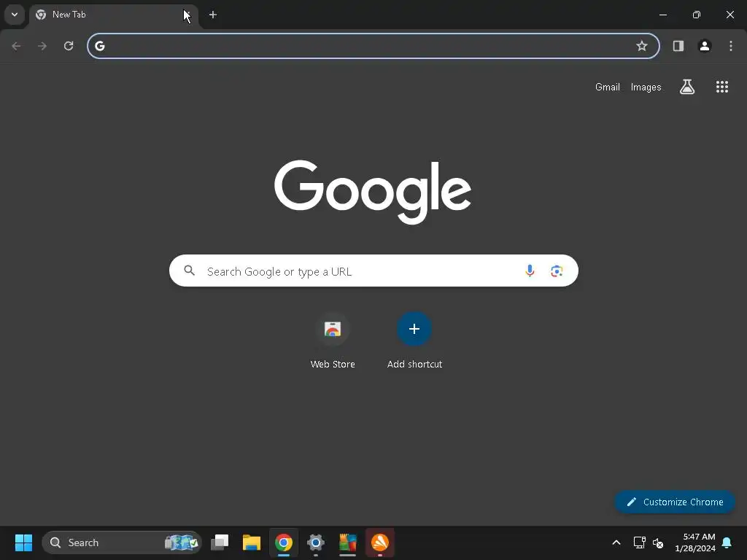Open Gmail link
The height and width of the screenshot is (560, 747).
click(x=608, y=87)
